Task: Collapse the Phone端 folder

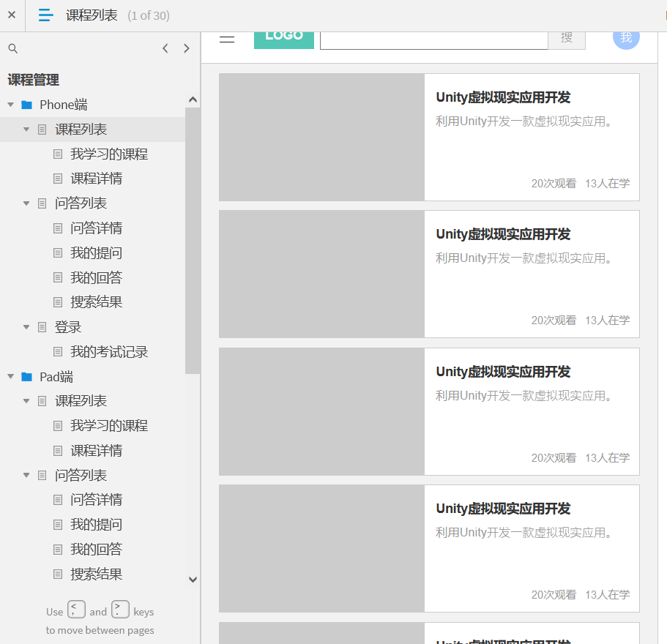Action: [11, 105]
